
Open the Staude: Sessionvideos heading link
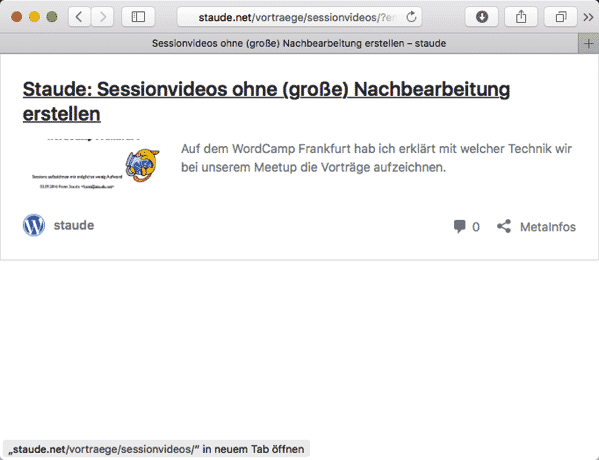coord(266,101)
